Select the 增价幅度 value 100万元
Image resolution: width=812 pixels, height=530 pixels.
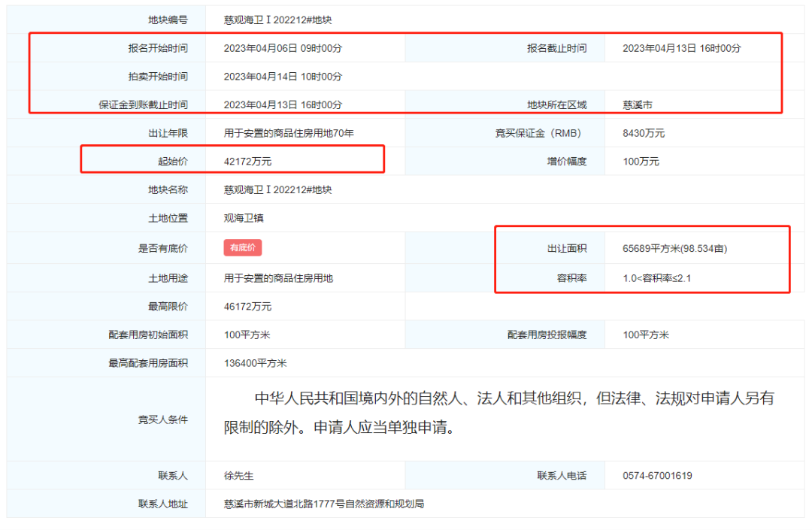pos(641,162)
